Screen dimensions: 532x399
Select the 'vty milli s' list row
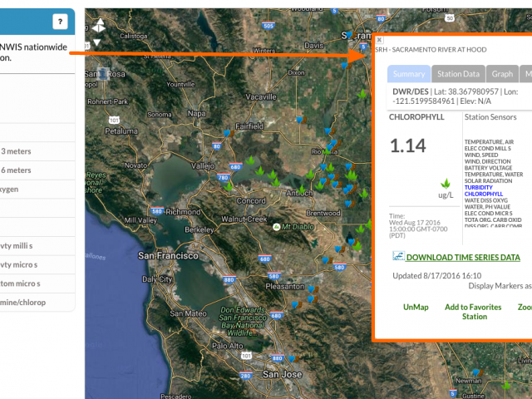(x=37, y=246)
